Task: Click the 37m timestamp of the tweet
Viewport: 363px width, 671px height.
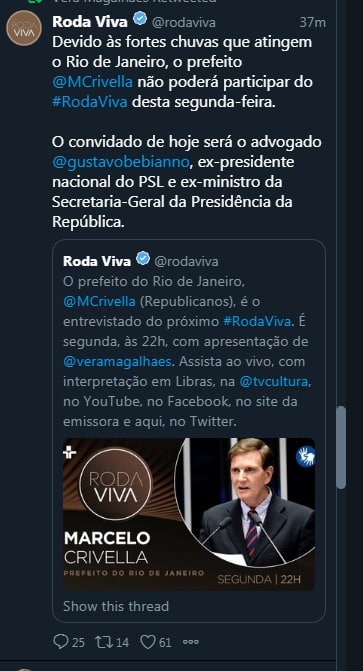Action: tap(312, 22)
